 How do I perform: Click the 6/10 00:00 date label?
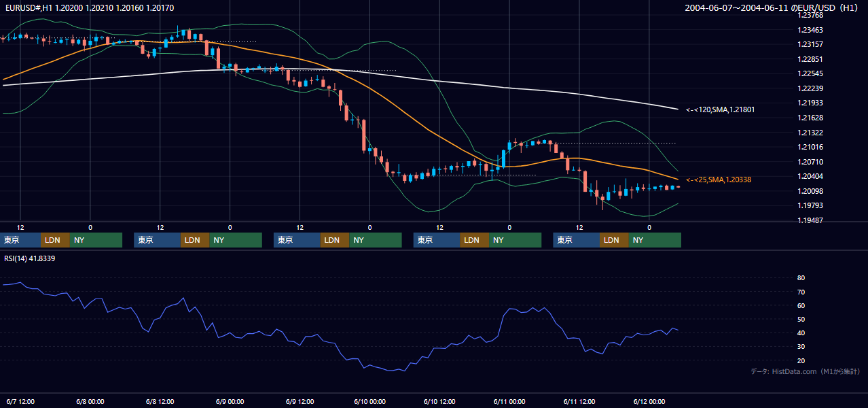(370, 401)
